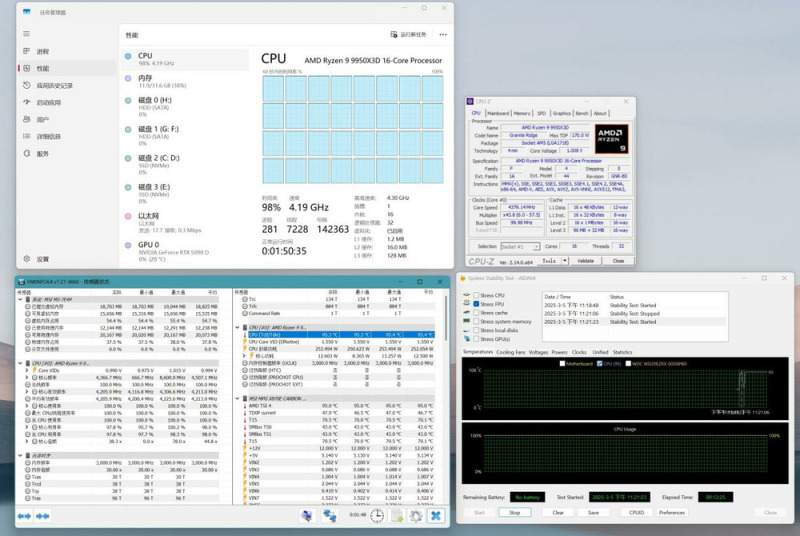Click the Tools button in CPU-Z
This screenshot has height=536, width=800.
548,261
